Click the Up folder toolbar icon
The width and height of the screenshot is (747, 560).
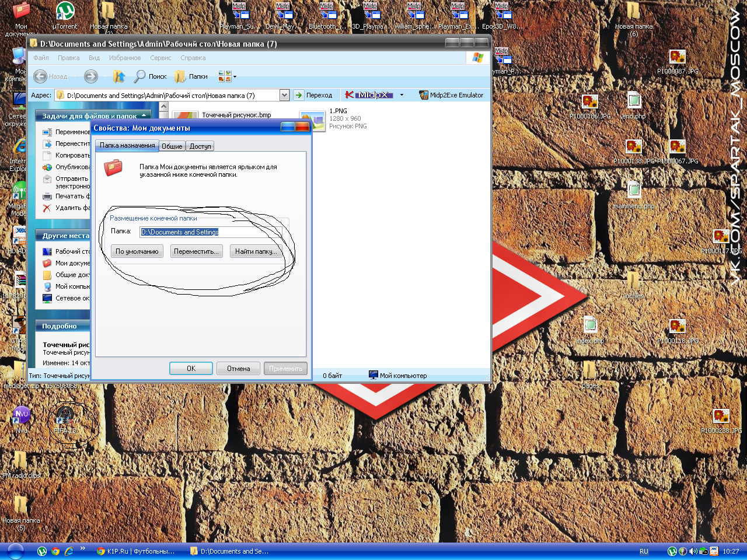point(118,76)
